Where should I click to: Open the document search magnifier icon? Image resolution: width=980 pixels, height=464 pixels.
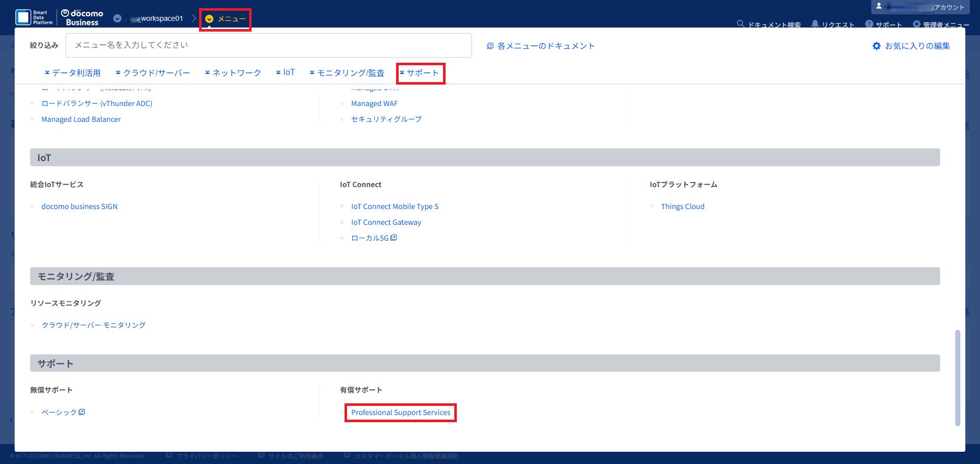point(740,24)
